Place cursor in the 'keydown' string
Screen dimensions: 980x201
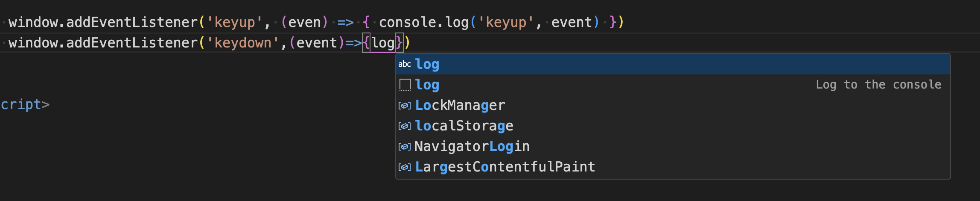[x=242, y=43]
